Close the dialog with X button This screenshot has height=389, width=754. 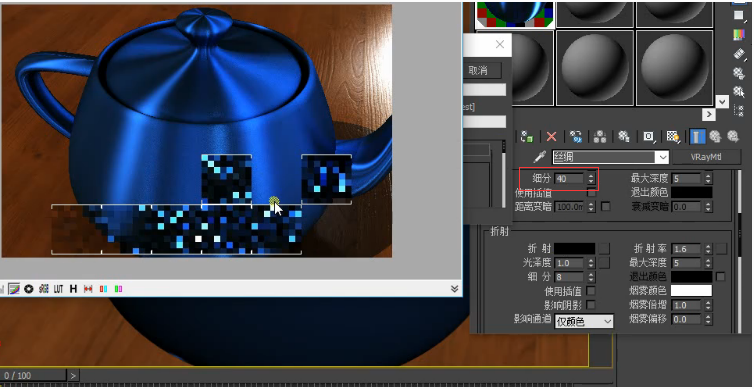point(500,44)
